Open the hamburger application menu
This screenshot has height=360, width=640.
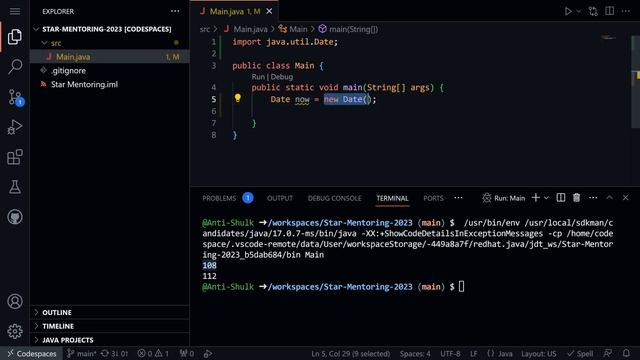coord(15,11)
